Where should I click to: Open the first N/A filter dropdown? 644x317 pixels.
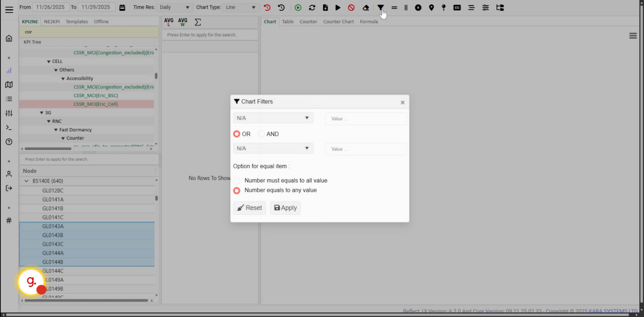click(273, 118)
